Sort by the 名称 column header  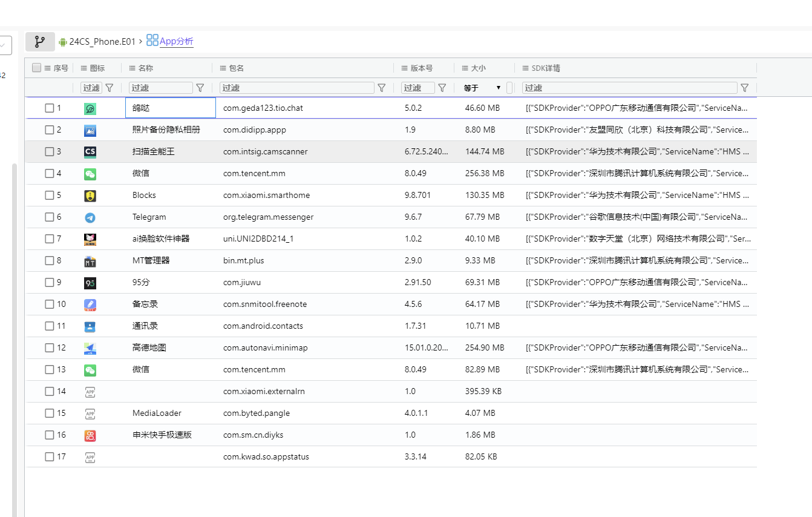[146, 68]
